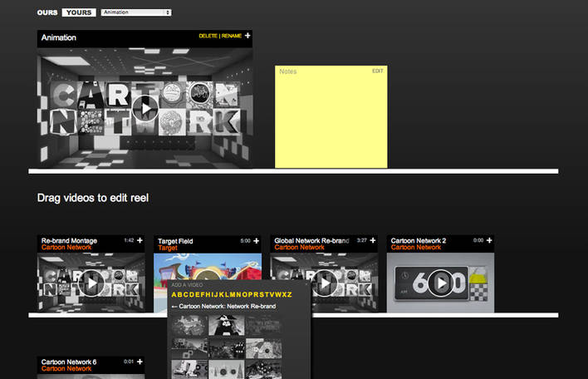Select the middle-row center popup thumbnail
This screenshot has width=588, height=379.
pyautogui.click(x=227, y=348)
